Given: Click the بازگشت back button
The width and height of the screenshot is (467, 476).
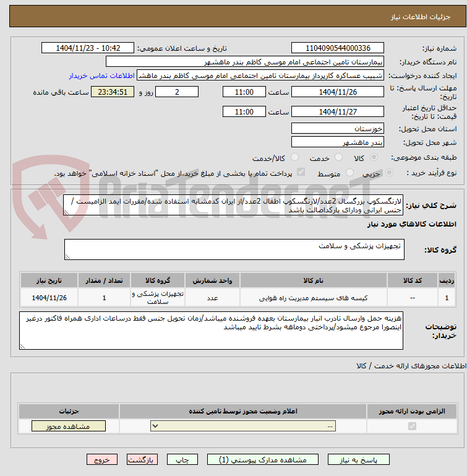Looking at the screenshot, I should point(142,460).
